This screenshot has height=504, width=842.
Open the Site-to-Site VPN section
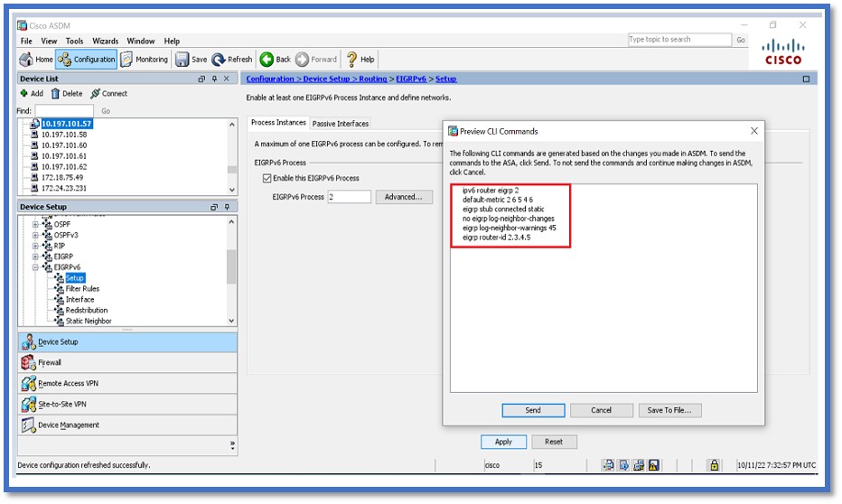click(x=127, y=404)
